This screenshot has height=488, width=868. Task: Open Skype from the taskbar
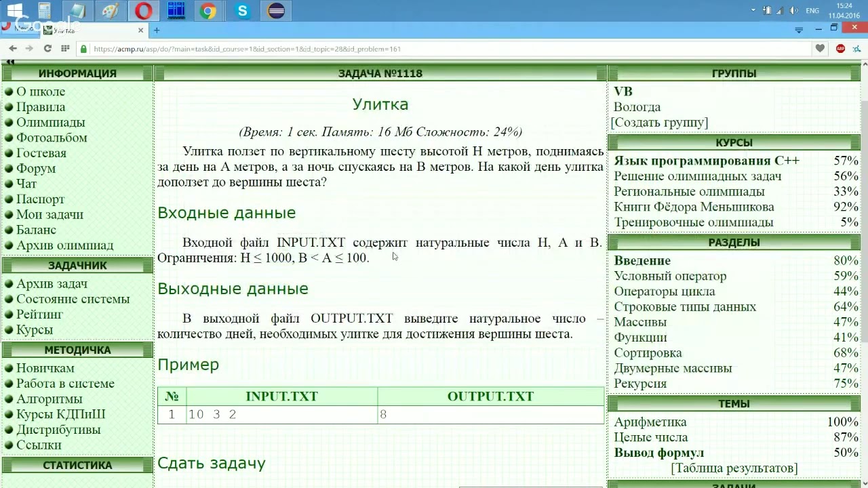pyautogui.click(x=243, y=10)
